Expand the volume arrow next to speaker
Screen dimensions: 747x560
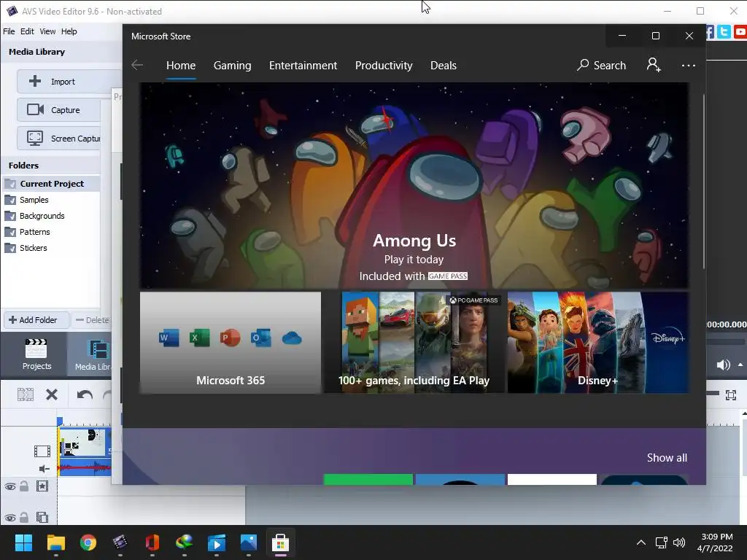pos(740,365)
